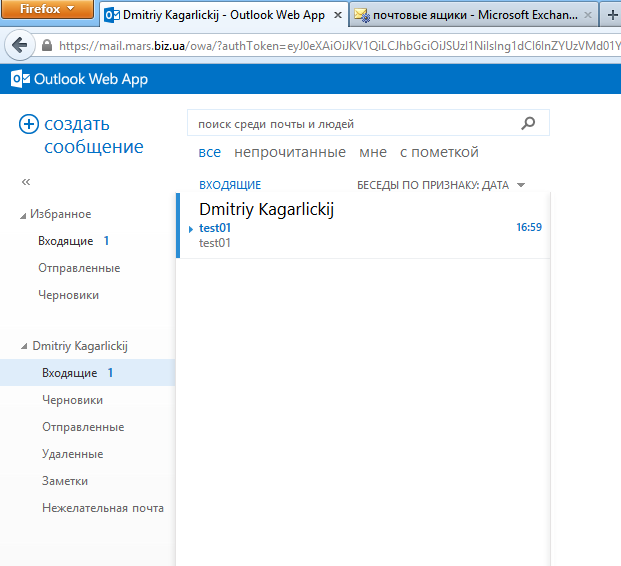Screen dimensions: 621x566
Task: Click the mail and people search field
Action: tap(350, 124)
